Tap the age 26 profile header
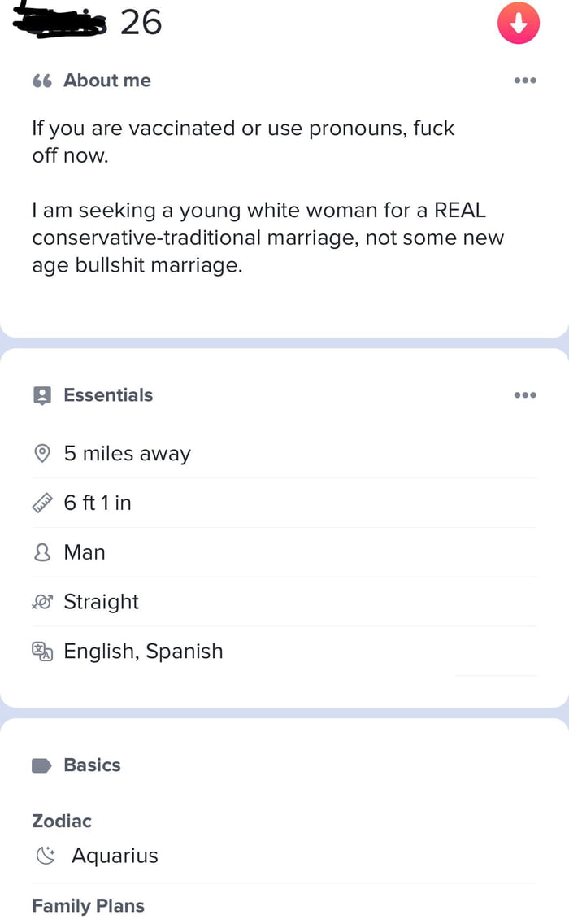Screen dimensions: 569x924 (x=141, y=23)
